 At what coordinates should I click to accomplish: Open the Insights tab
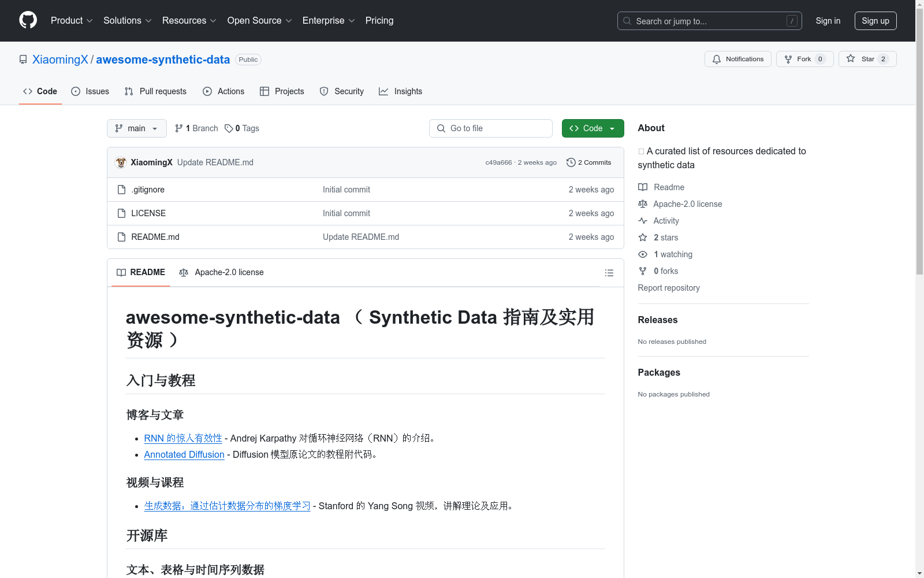pyautogui.click(x=400, y=91)
